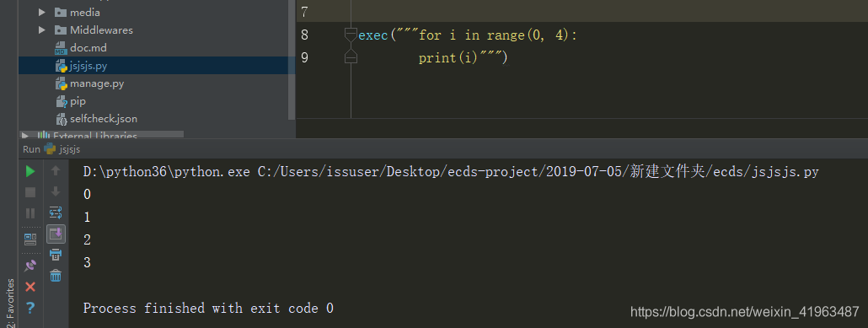868x328 pixels.
Task: Click the grey Stop square icon
Action: [30, 192]
